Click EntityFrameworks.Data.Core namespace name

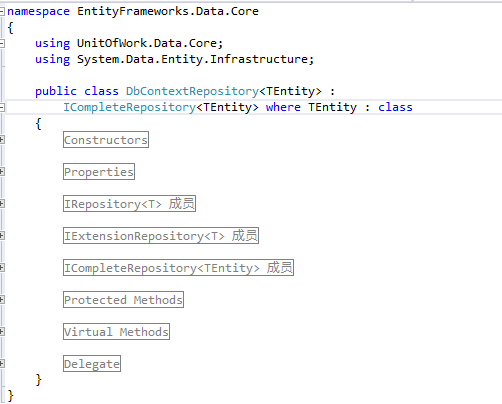coord(168,11)
